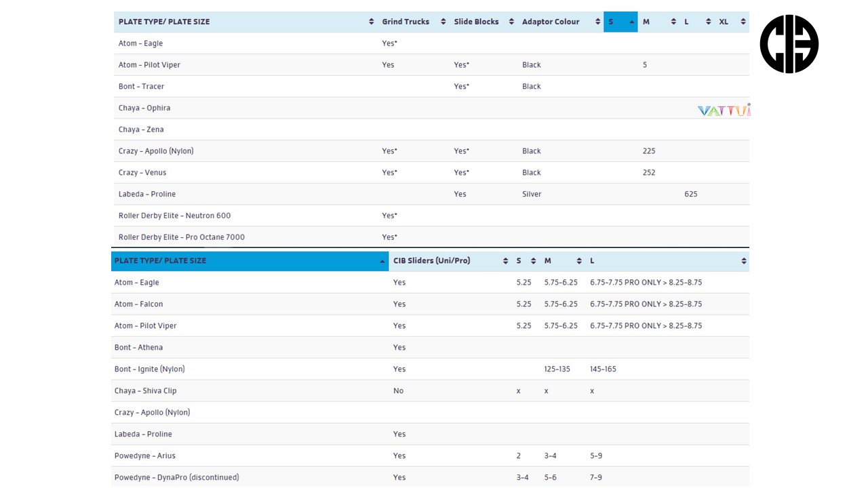Screen dimensions: 868x488
Task: Select the Chaya – Ophira plate name
Action: [144, 108]
